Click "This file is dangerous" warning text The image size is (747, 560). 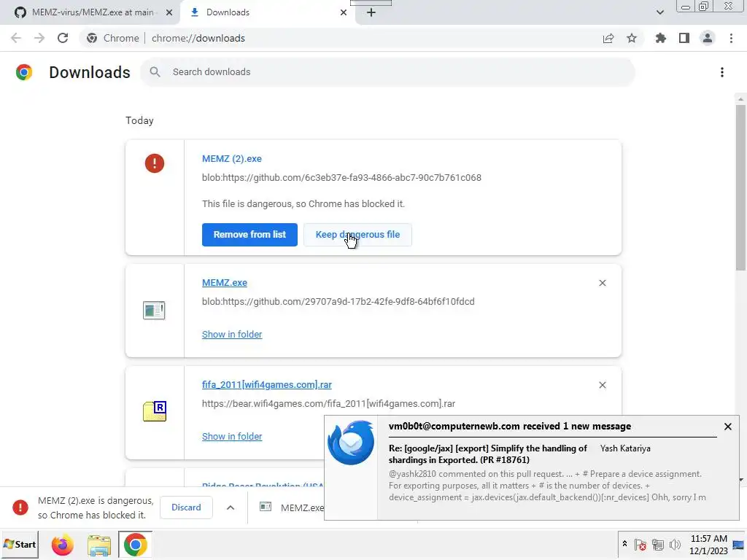coord(303,204)
